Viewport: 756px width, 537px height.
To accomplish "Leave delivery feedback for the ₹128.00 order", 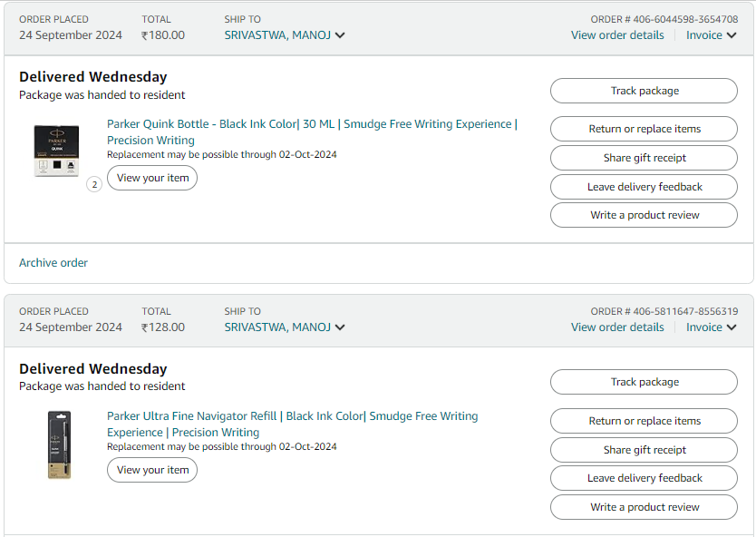I will click(x=644, y=478).
